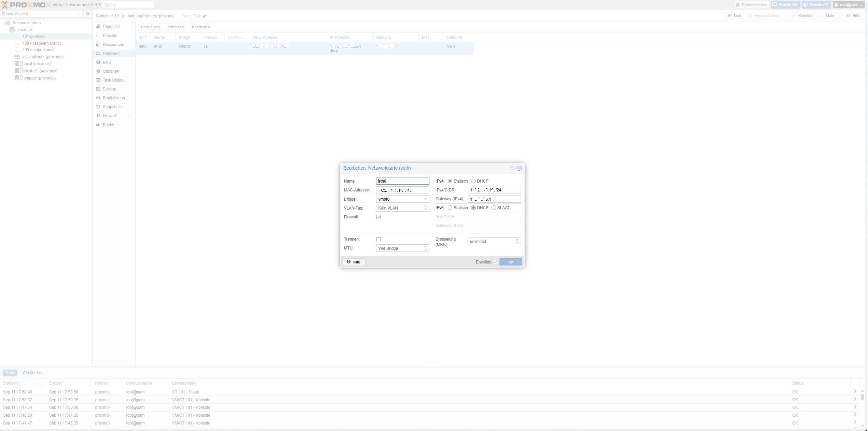Select the vmpool (proxmox) storage node
Viewport: 868px width, 431px height.
(x=39, y=78)
